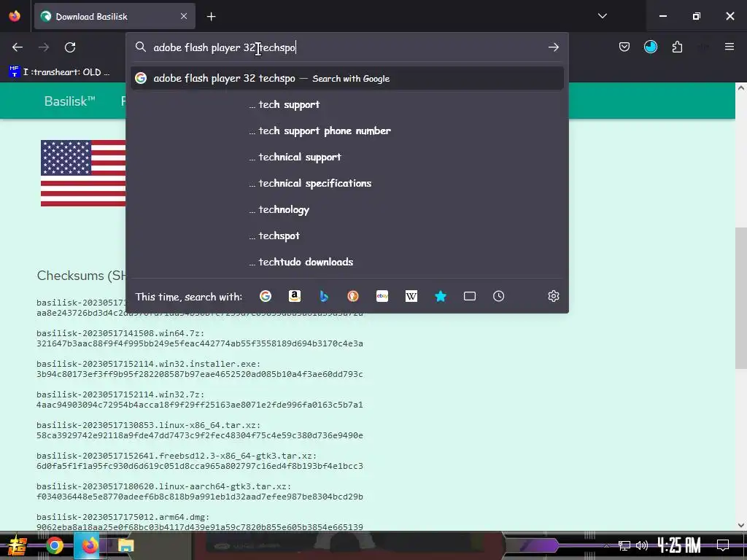Search Bookmarks with the star icon
747x560 pixels.
tap(440, 296)
